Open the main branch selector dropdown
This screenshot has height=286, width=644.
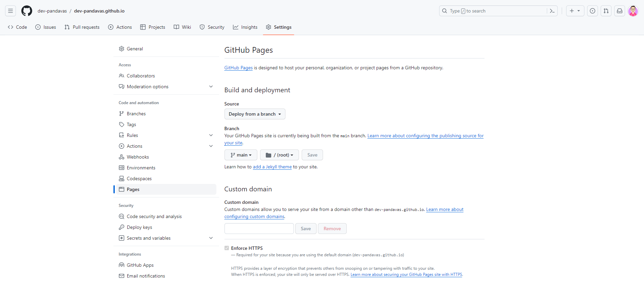241,155
